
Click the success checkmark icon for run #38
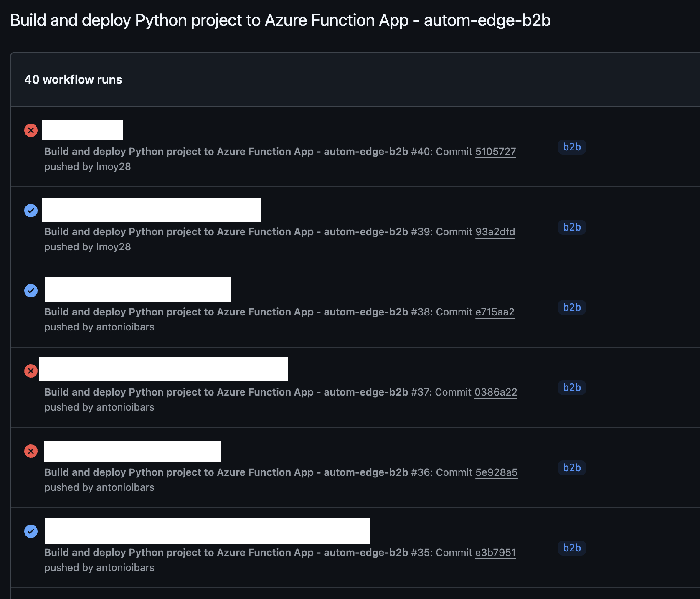click(x=31, y=291)
